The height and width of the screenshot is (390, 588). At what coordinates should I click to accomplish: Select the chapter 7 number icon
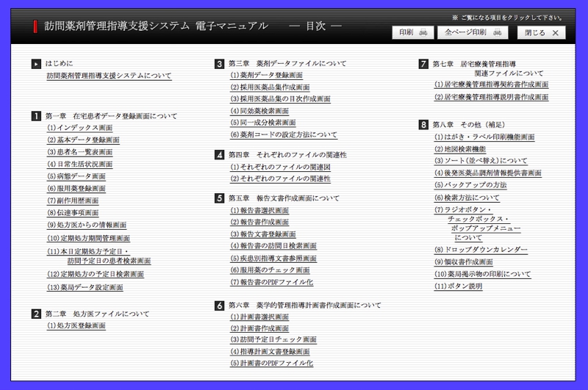click(x=423, y=64)
